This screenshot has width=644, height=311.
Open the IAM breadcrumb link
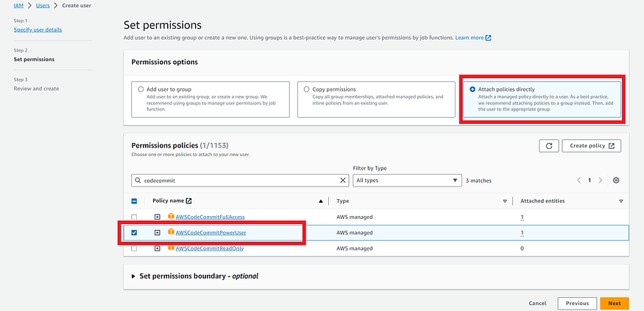pyautogui.click(x=18, y=5)
